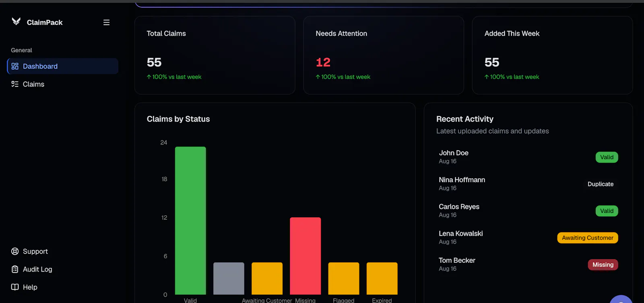The width and height of the screenshot is (644, 303).
Task: Click Tom Becker's Missing badge
Action: click(603, 265)
